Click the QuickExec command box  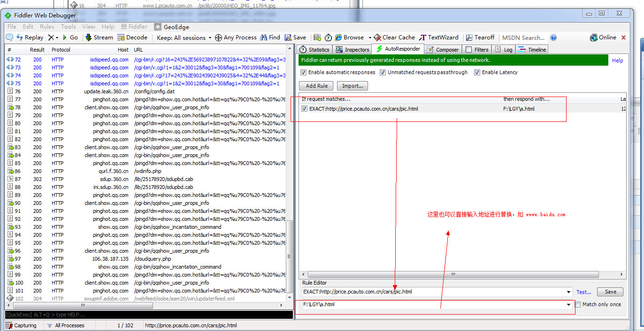[x=149, y=315]
